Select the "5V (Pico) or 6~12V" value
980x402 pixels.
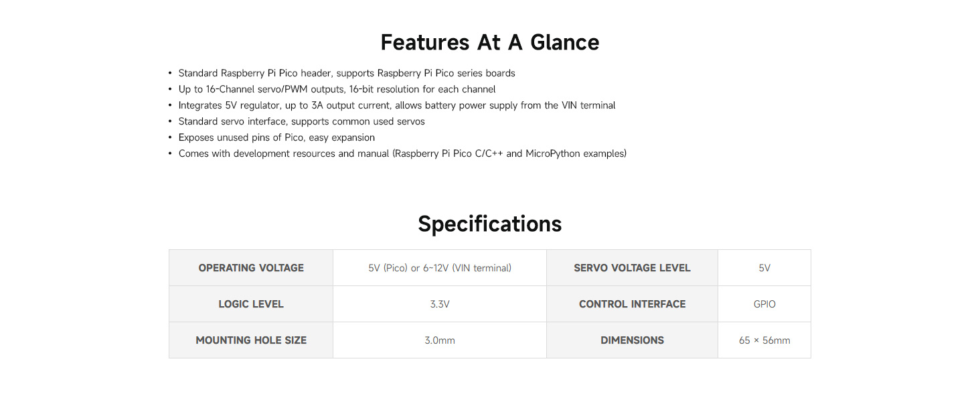pos(440,268)
